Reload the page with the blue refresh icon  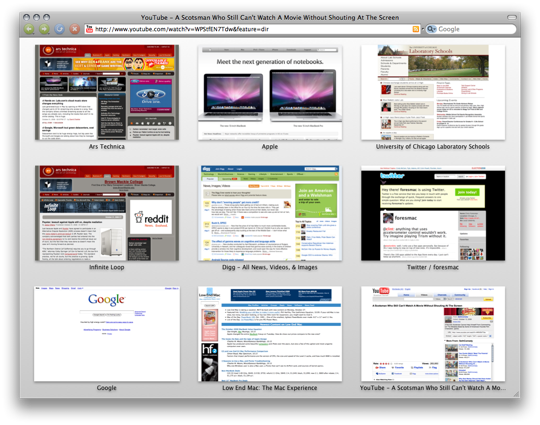tap(60, 29)
